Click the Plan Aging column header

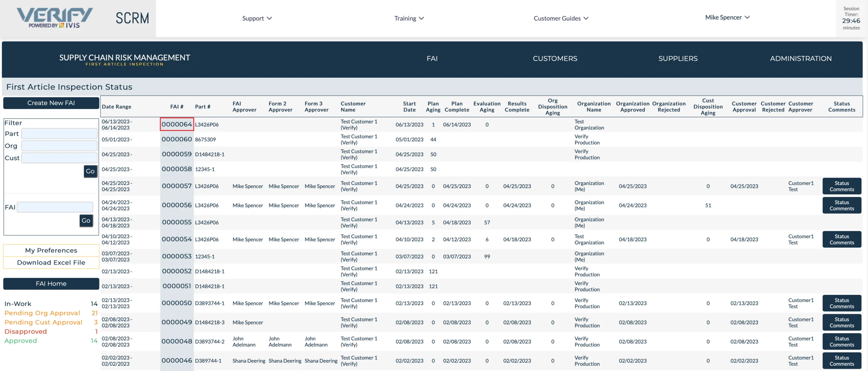click(433, 107)
